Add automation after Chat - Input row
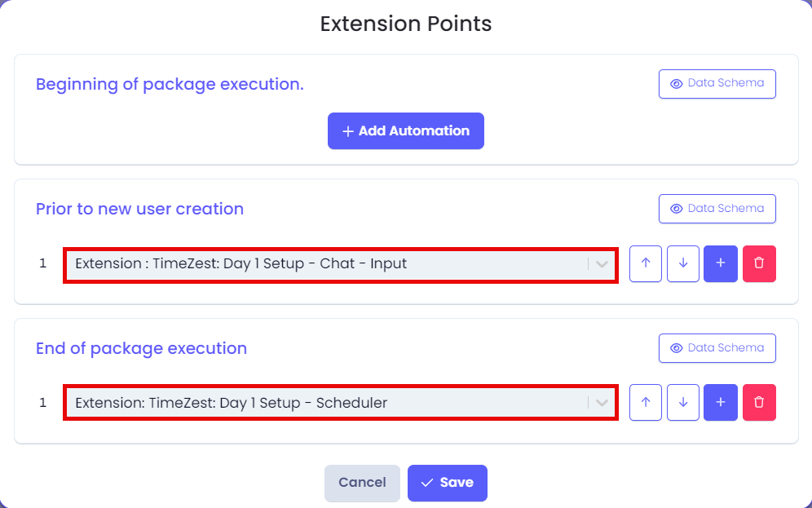This screenshot has width=812, height=508. click(721, 263)
